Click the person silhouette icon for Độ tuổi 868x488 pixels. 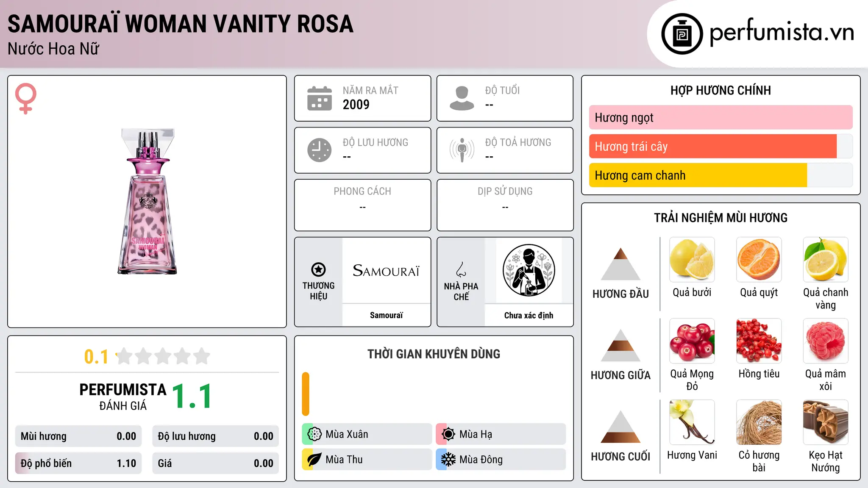[x=462, y=98]
